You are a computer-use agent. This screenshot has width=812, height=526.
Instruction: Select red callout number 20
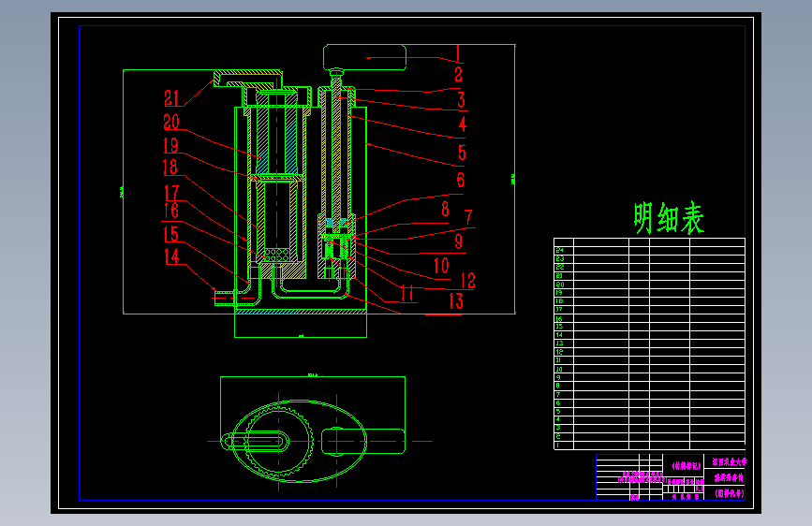[171, 123]
